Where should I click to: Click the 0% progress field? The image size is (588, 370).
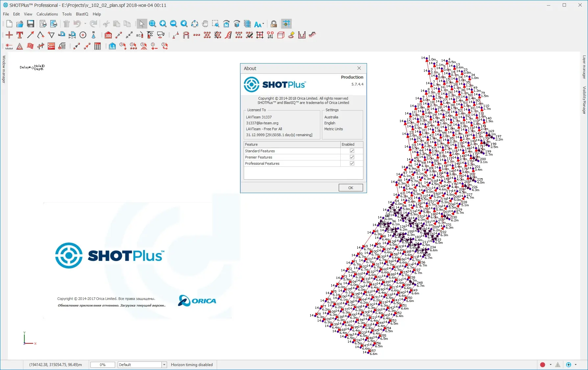pos(103,365)
